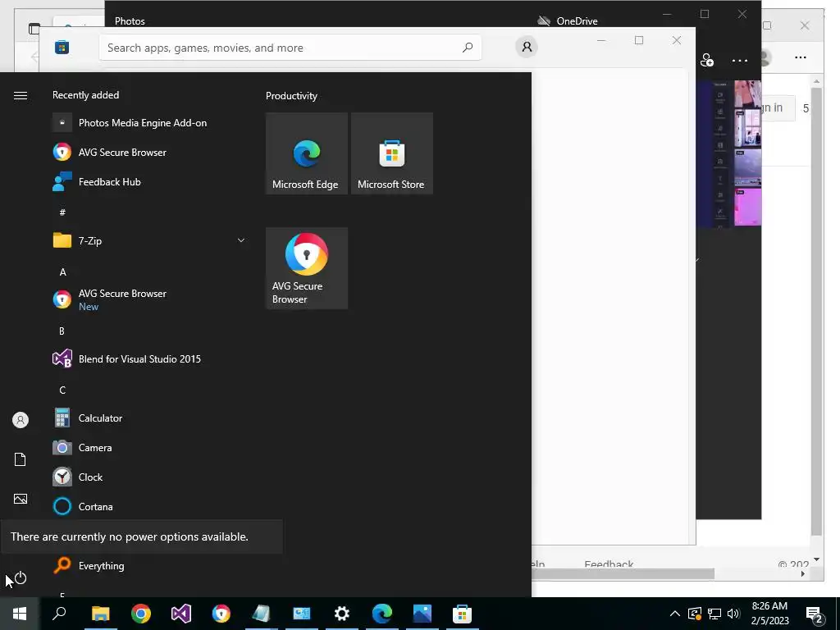Screen dimensions: 840x630
Task: Open the ellipsis menu in the back browser window
Action: tap(801, 57)
